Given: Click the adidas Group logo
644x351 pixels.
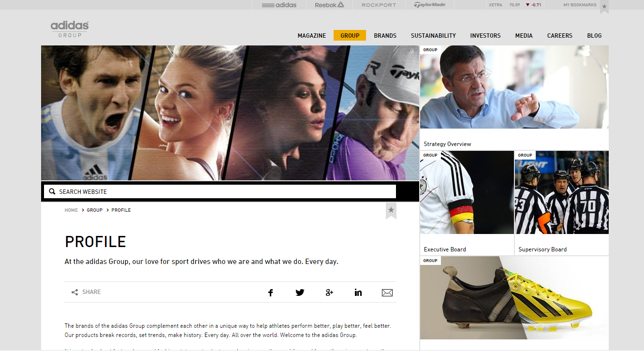Looking at the screenshot, I should 70,29.
